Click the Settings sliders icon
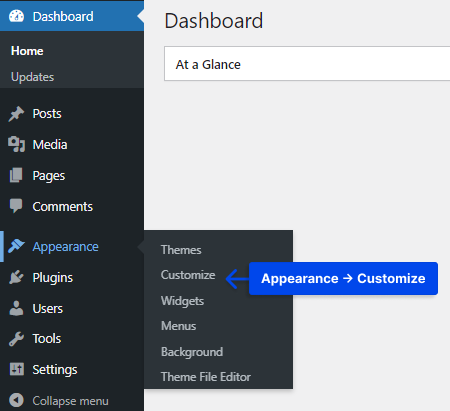 [16, 369]
